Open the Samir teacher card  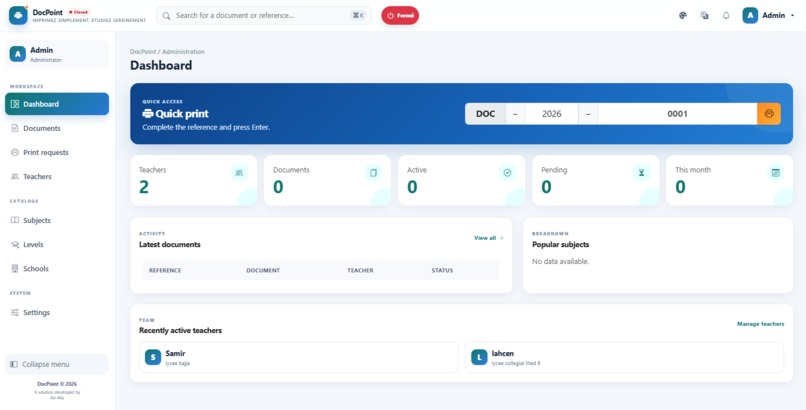point(299,357)
